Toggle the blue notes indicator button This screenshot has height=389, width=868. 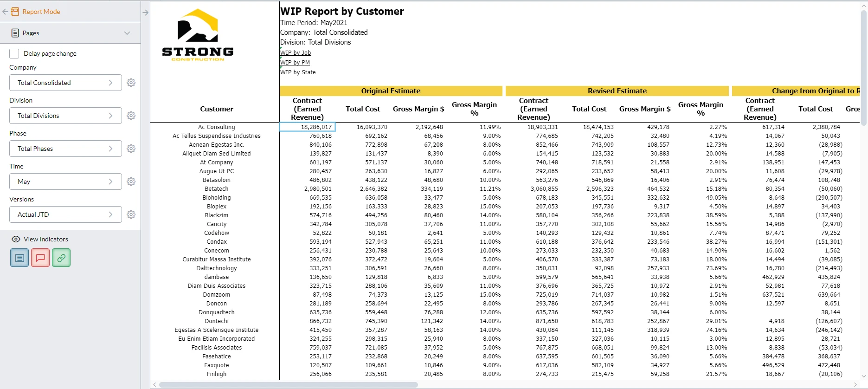click(19, 258)
